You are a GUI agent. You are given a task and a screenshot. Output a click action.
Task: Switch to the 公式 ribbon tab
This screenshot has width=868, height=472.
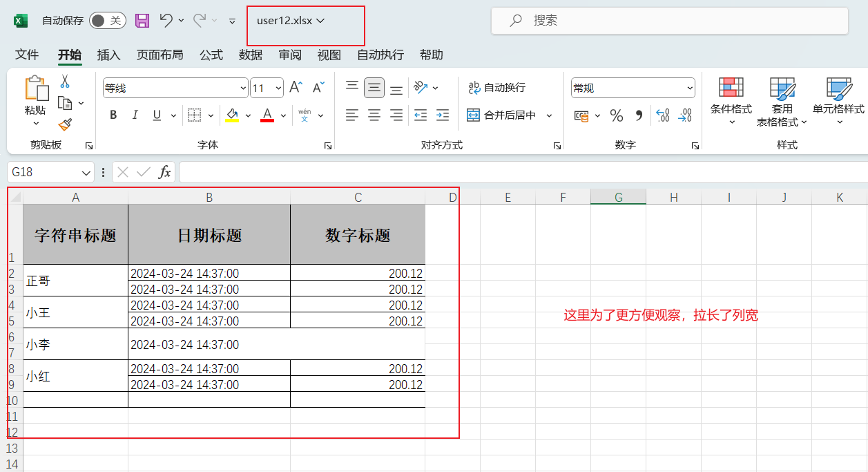tap(211, 55)
